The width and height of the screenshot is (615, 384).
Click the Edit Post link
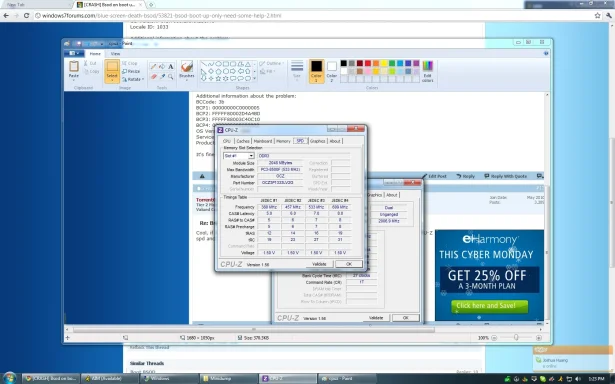[435, 176]
